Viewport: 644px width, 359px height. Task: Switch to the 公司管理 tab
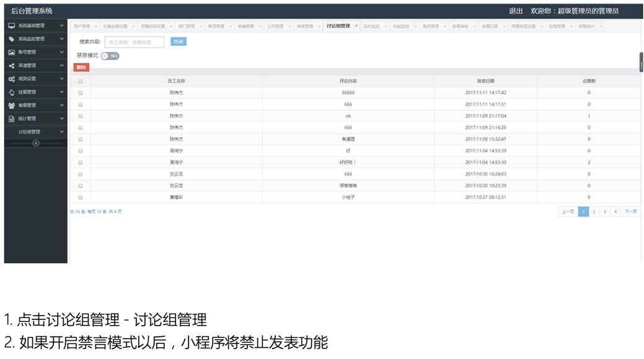click(x=275, y=26)
